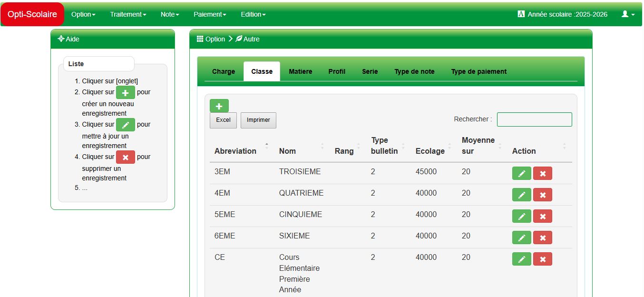644x297 pixels.
Task: Open the Note dropdown menu
Action: pyautogui.click(x=170, y=14)
